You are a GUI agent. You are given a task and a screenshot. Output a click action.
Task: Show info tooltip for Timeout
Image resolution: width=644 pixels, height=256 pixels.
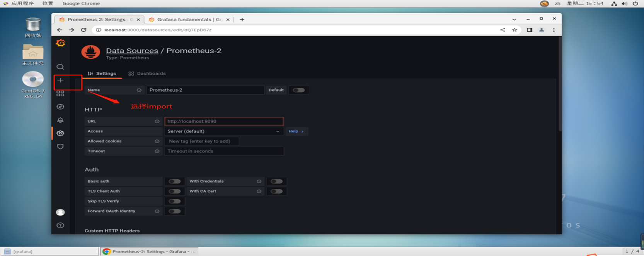(157, 151)
